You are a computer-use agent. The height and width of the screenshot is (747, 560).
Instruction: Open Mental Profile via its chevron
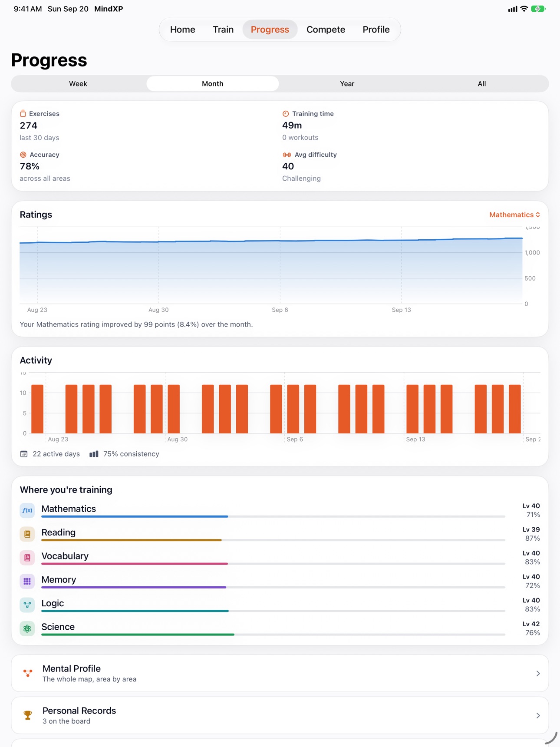pos(538,673)
